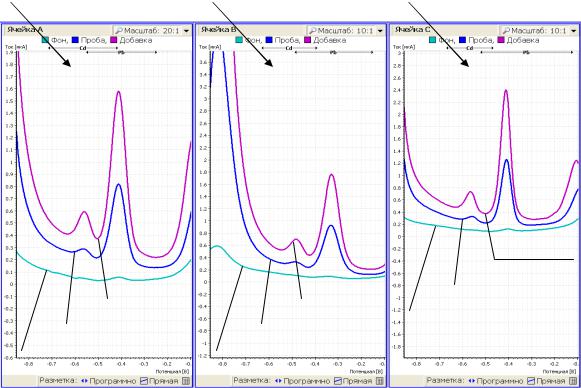Click the Потенциал axis label in Ячейка C

pyautogui.click(x=560, y=371)
